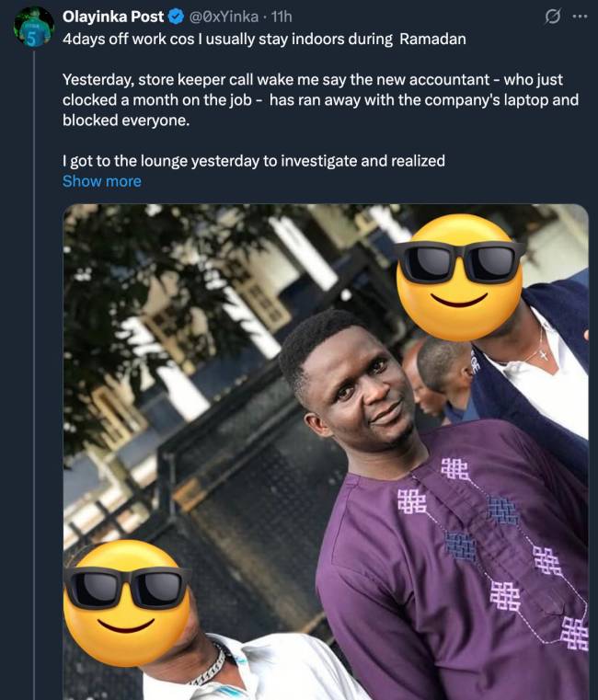Open Olayinka Post's profile avatar
The image size is (598, 700).
point(34,26)
